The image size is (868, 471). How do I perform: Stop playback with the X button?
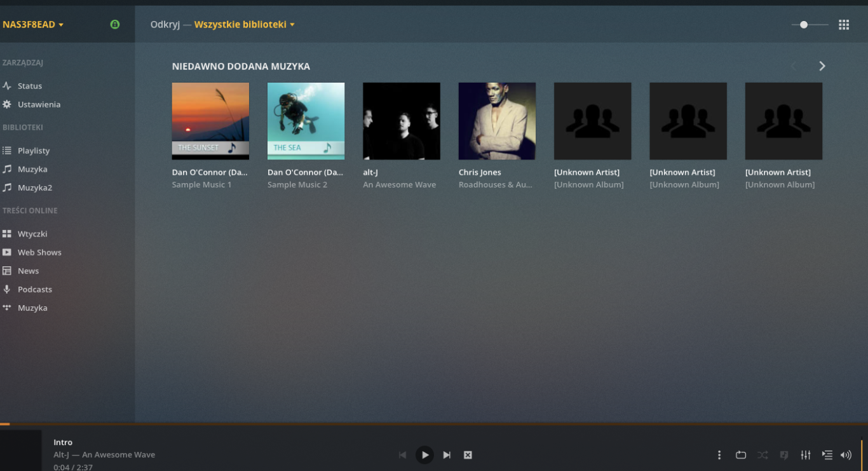[468, 455]
